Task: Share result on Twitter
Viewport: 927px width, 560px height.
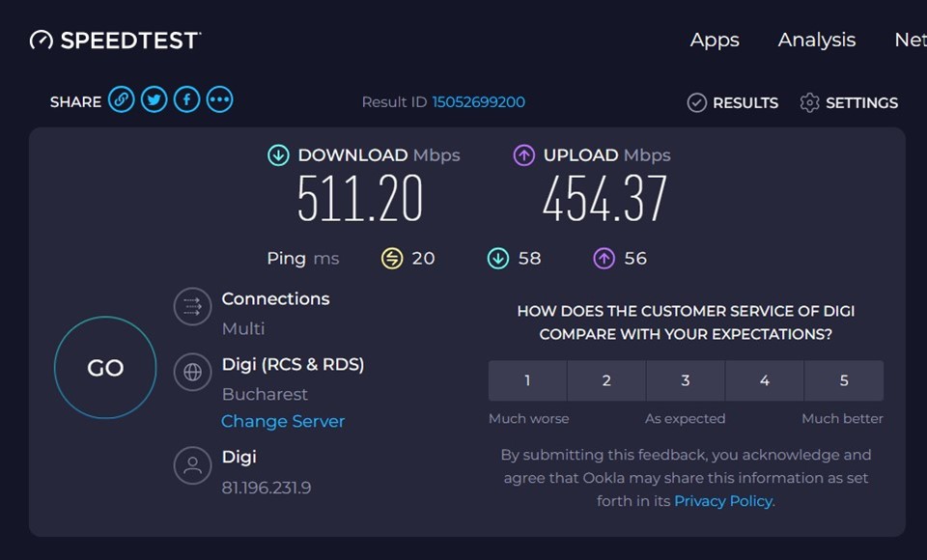Action: click(154, 99)
